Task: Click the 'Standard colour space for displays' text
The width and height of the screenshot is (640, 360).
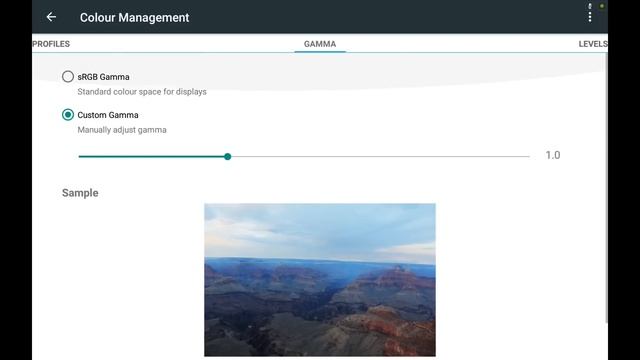Action: coord(142,92)
